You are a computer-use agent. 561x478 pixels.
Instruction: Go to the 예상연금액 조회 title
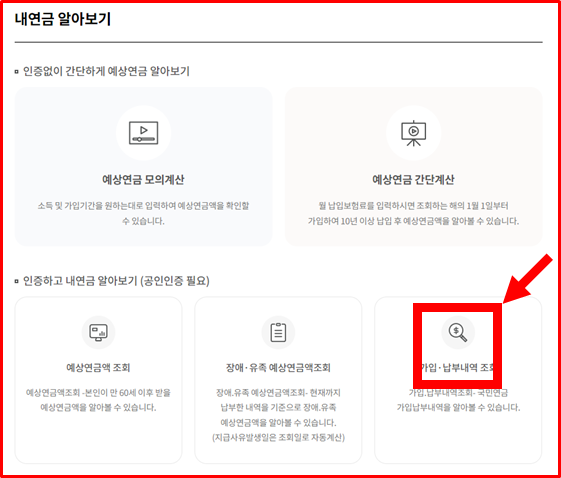point(98,367)
